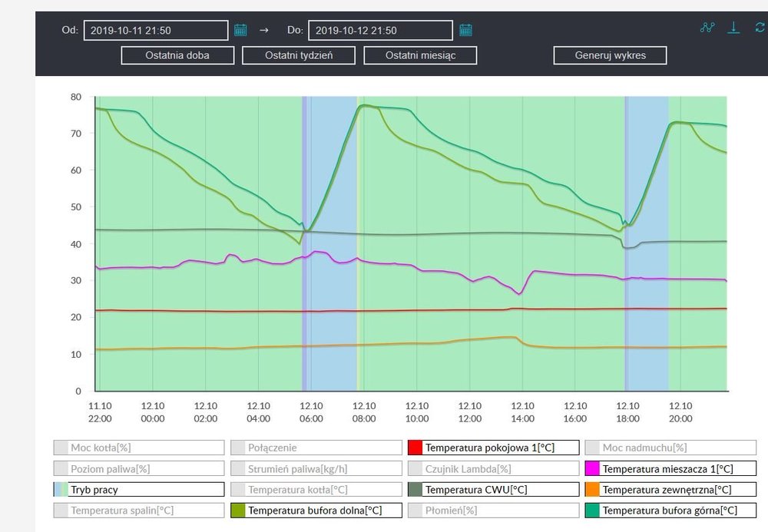The width and height of the screenshot is (768, 532).
Task: Toggle the 'Temperatura mieszacza 1' magenta swatch
Action: click(x=592, y=468)
